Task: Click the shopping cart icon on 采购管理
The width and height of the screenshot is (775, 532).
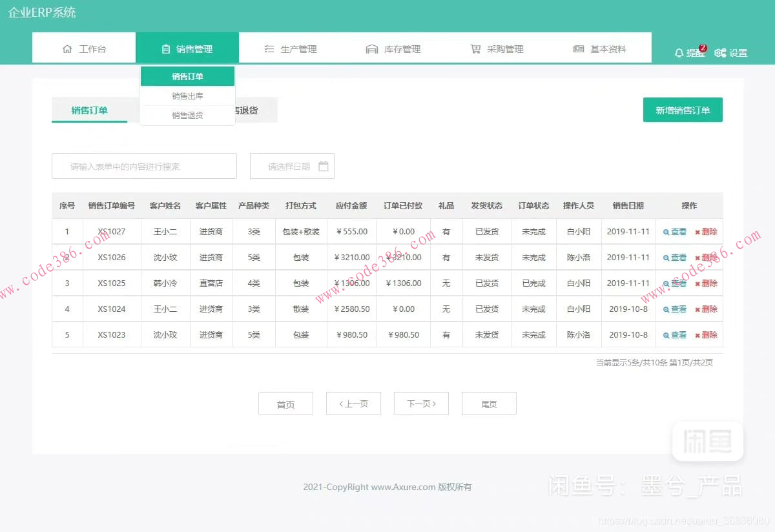Action: tap(476, 48)
